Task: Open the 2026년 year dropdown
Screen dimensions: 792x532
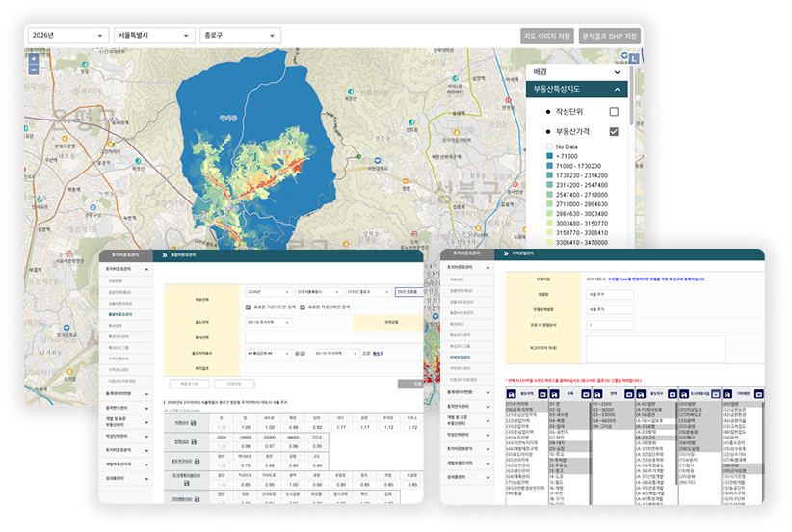Action: [66, 36]
